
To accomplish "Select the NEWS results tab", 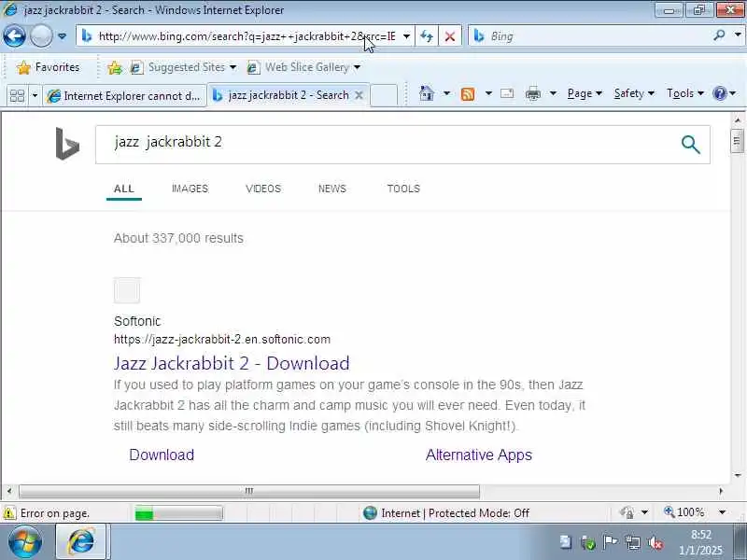I will pos(332,189).
